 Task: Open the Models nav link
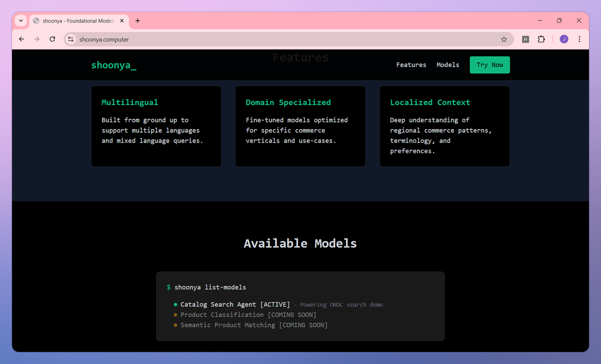point(448,65)
